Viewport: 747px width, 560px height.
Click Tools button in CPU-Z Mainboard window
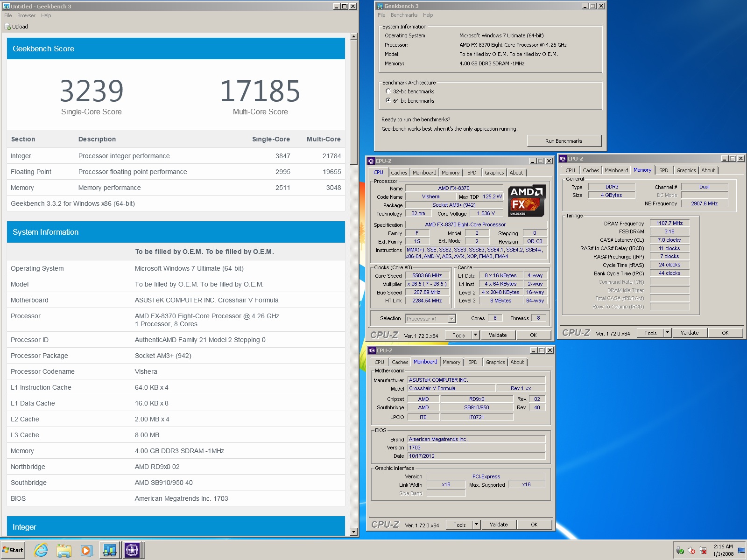459,525
